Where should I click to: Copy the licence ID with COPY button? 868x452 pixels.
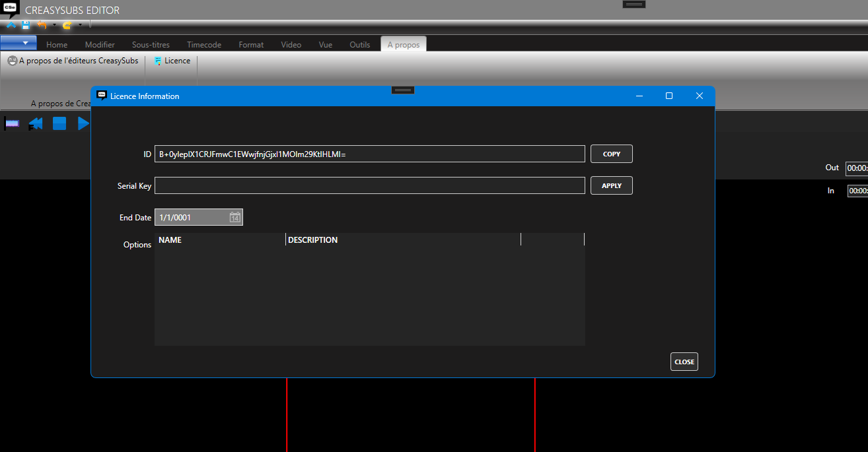click(x=612, y=154)
